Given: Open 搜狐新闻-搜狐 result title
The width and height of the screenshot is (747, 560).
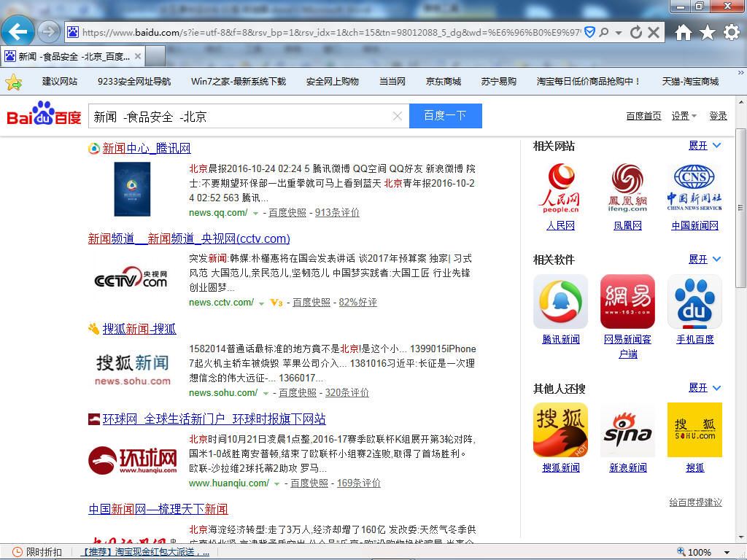Looking at the screenshot, I should click(x=139, y=329).
